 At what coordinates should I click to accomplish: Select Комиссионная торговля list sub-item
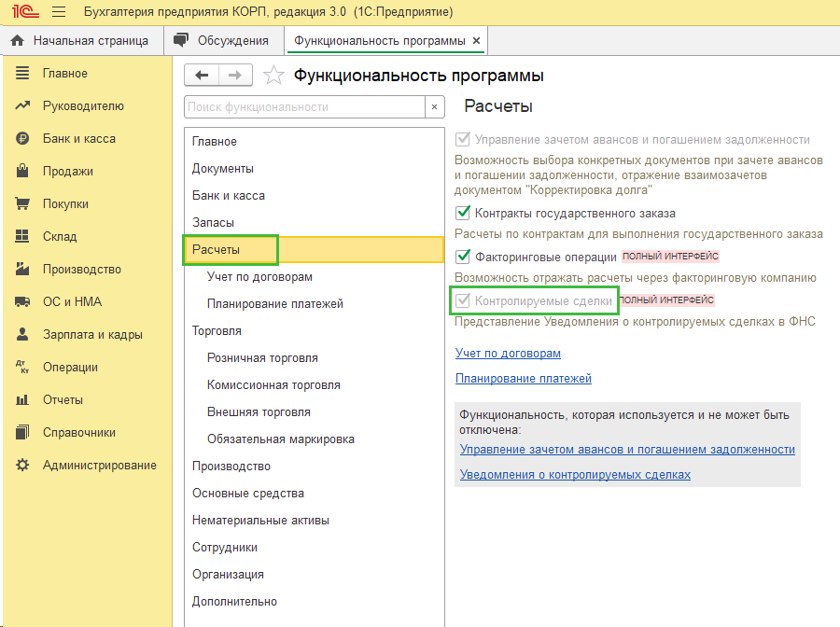point(314,385)
